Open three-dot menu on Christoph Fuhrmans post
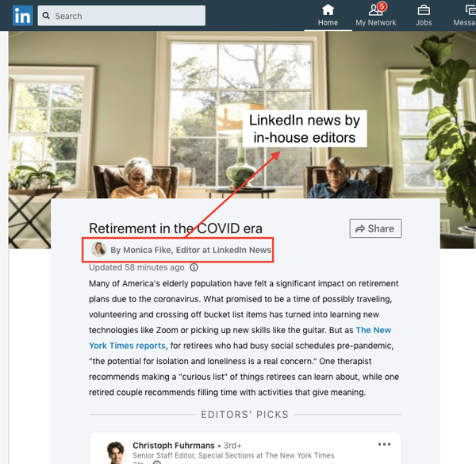 coord(384,444)
